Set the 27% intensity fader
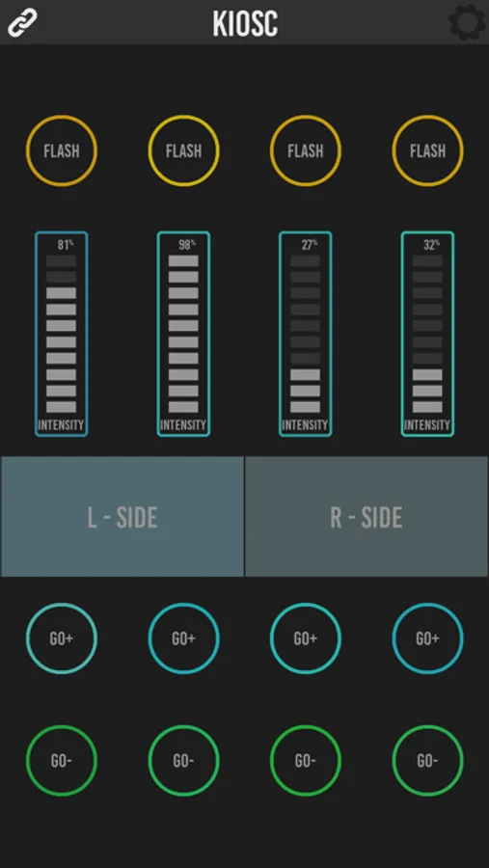 pyautogui.click(x=306, y=334)
